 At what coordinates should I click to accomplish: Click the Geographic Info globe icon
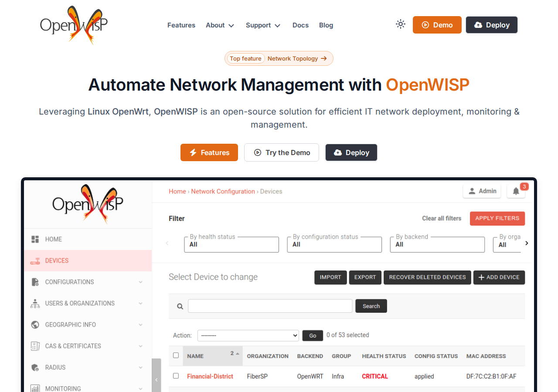[35, 324]
